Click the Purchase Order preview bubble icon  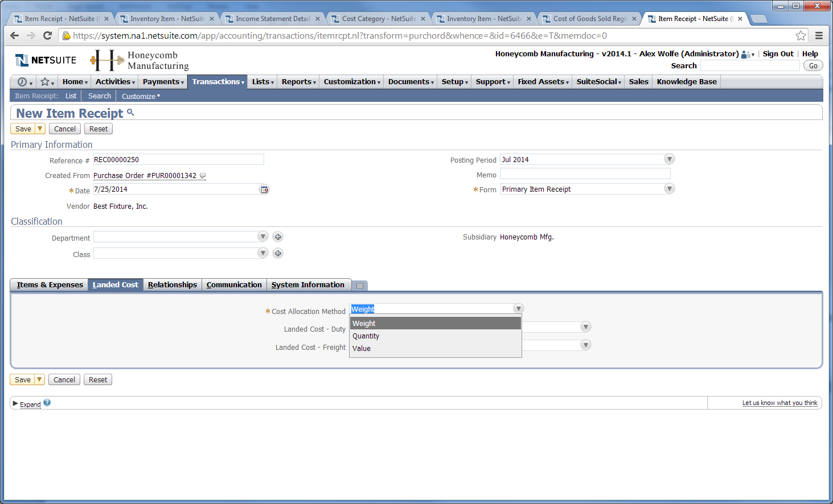pos(203,176)
